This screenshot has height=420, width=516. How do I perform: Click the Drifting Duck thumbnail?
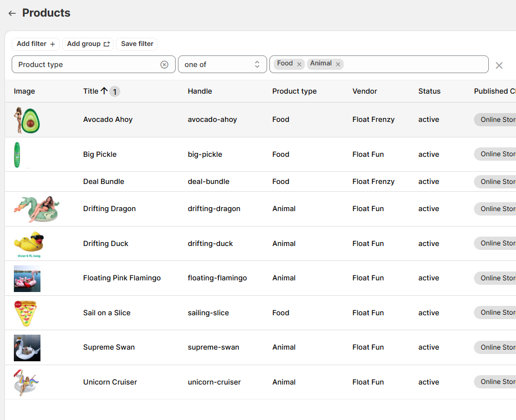point(28,244)
